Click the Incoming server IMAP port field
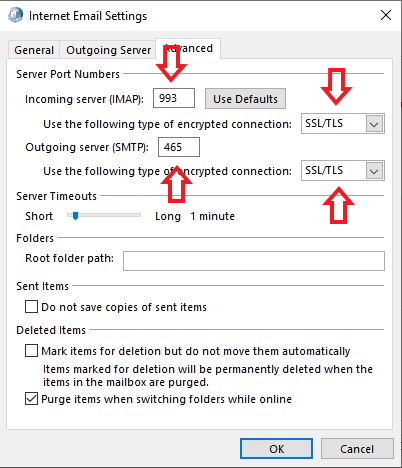Viewport: 402px width, 468px height. click(x=174, y=98)
